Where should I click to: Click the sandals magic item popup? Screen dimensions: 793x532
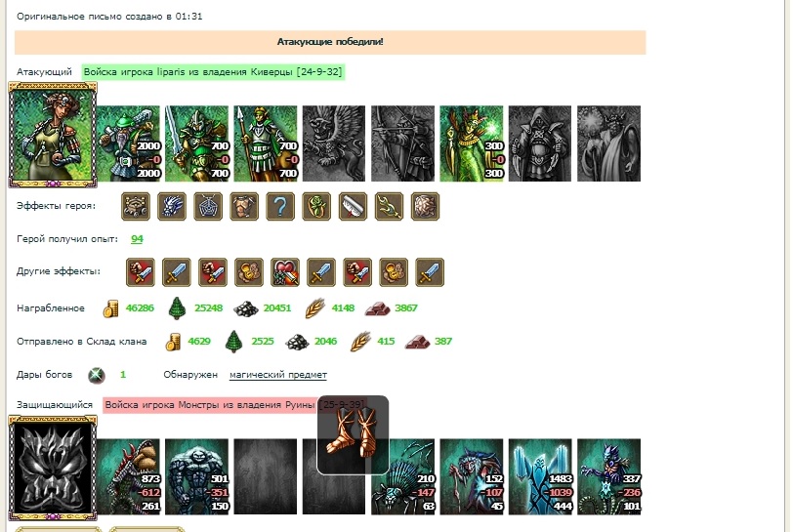pos(353,435)
